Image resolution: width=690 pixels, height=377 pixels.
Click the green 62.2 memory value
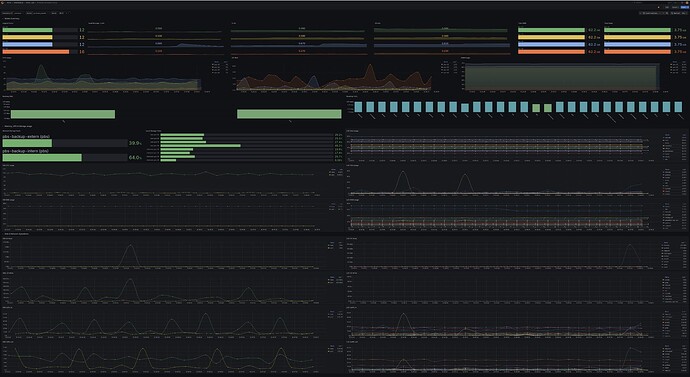click(593, 30)
